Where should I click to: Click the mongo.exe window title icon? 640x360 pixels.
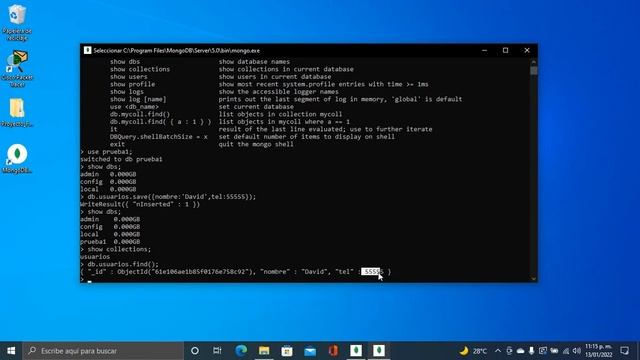pyautogui.click(x=87, y=50)
